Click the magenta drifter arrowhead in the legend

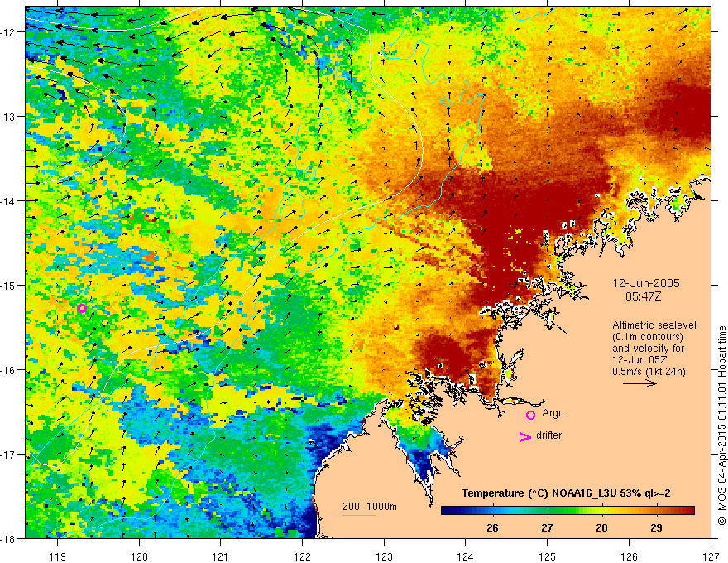pos(525,436)
